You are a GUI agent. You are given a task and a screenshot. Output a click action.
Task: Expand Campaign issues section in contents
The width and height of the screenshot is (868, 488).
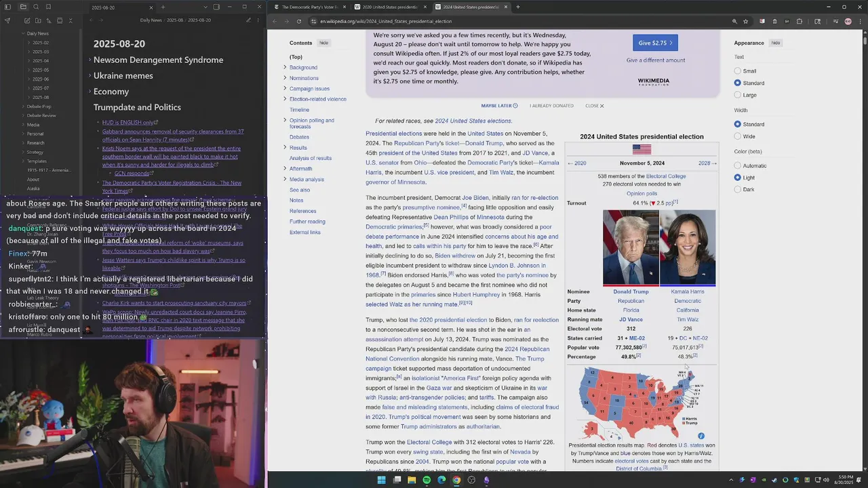(285, 88)
